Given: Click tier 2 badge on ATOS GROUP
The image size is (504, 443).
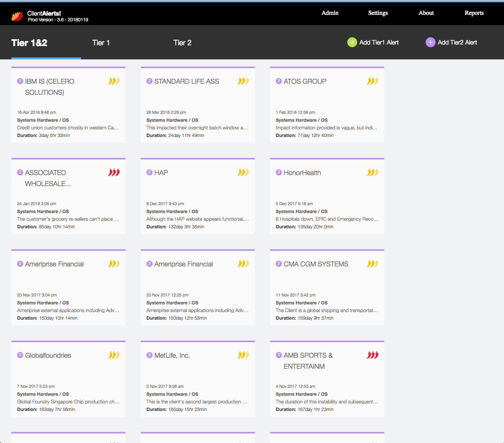Looking at the screenshot, I should (279, 81).
